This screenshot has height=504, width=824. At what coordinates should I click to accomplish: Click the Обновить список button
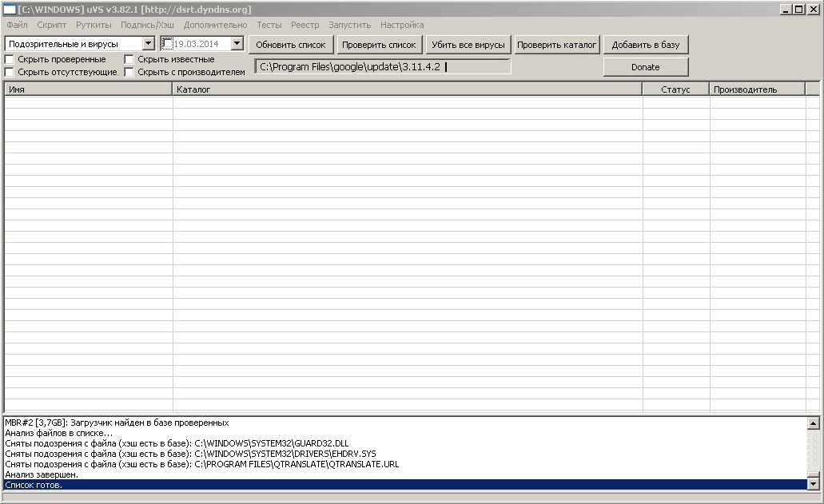291,45
